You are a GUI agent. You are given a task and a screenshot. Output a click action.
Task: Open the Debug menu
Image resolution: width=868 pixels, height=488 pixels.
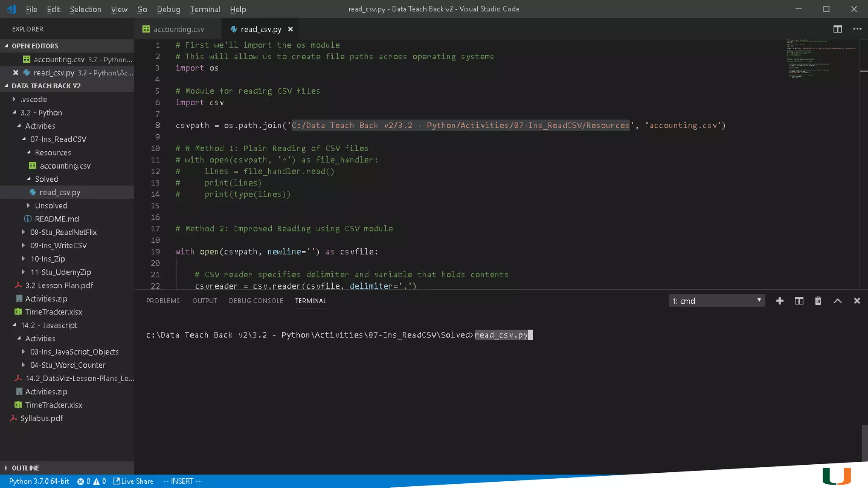(x=168, y=9)
